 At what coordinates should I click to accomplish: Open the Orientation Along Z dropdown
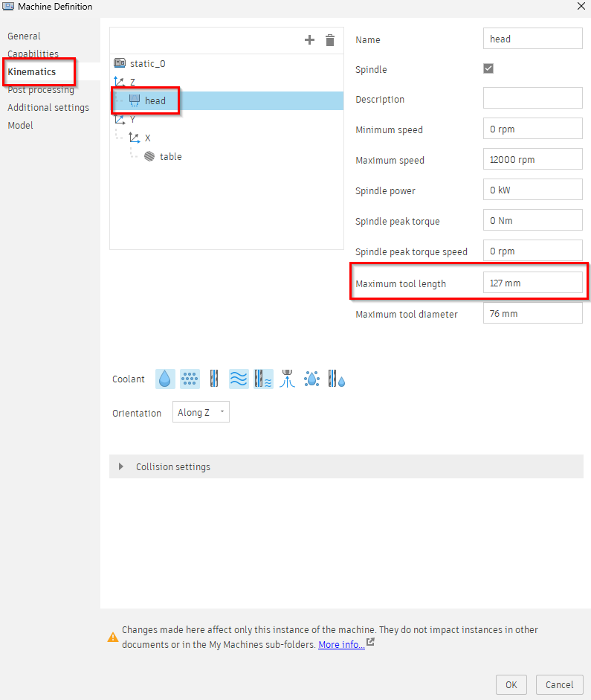pos(201,412)
